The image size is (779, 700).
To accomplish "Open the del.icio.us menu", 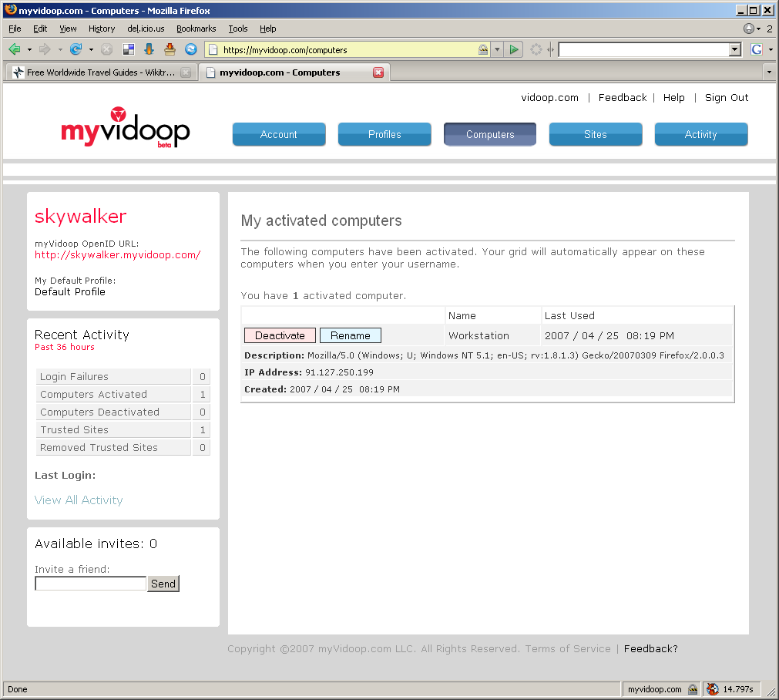I will [x=146, y=29].
